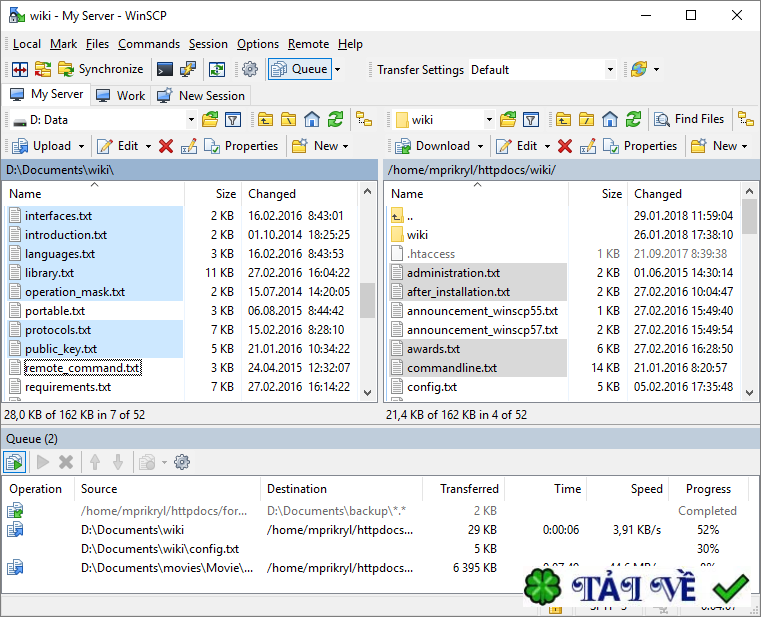Delete selected remote files with red X
The width and height of the screenshot is (761, 617).
[564, 146]
